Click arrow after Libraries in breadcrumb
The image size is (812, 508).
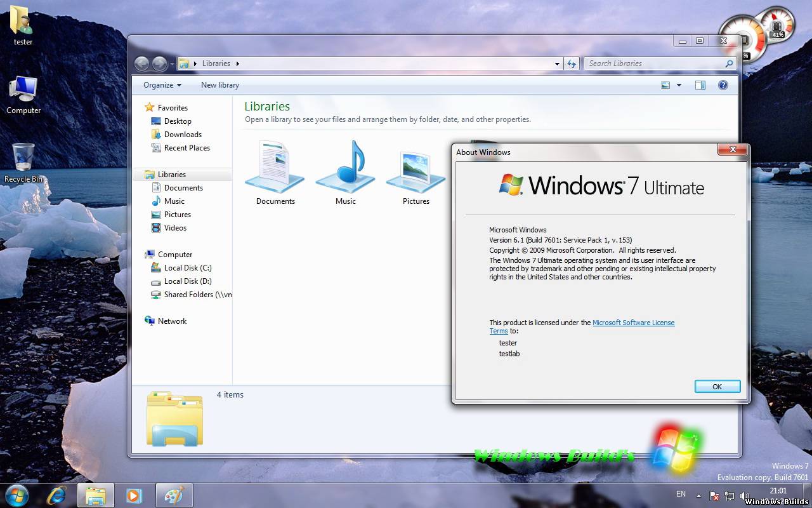pyautogui.click(x=238, y=63)
